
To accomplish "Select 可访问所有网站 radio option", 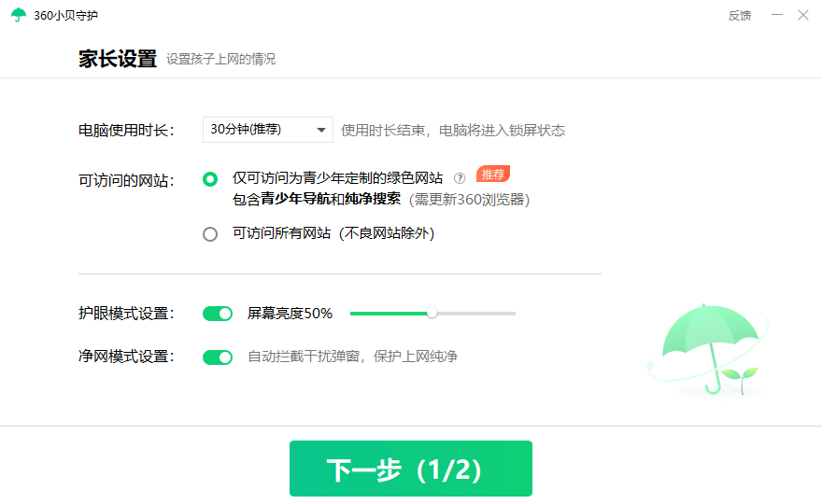I will pos(210,234).
